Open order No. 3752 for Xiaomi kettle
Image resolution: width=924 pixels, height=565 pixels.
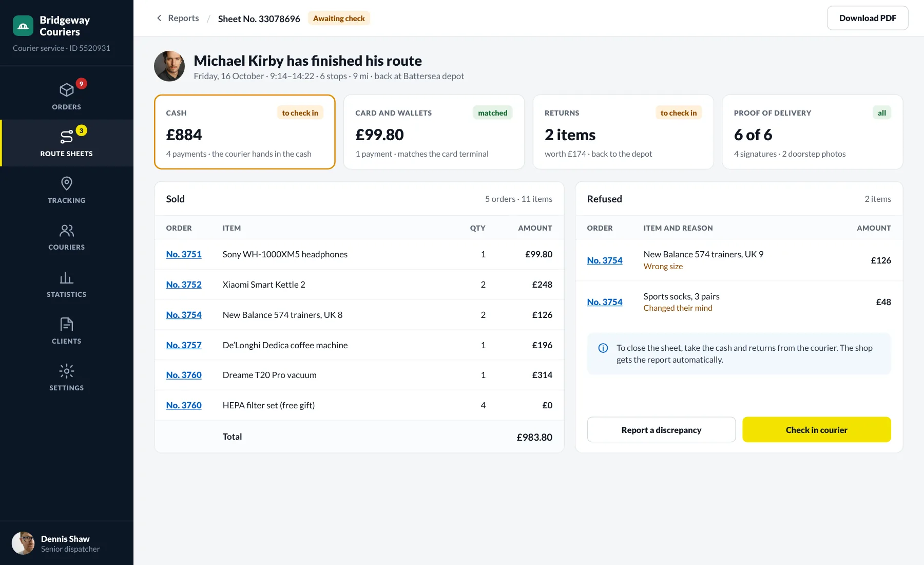point(184,285)
